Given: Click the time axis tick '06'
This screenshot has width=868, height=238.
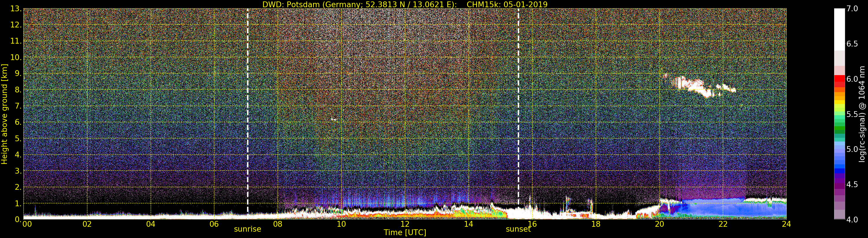Looking at the screenshot, I should click(x=214, y=224).
